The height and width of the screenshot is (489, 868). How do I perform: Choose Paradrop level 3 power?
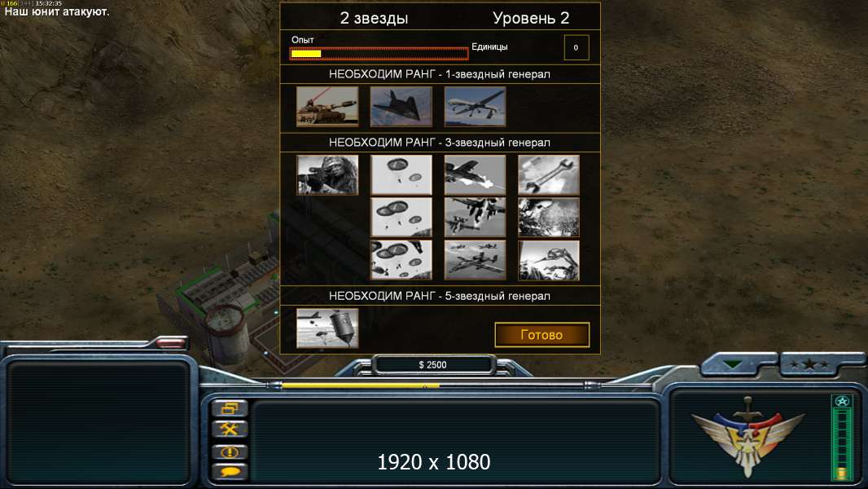pos(401,260)
